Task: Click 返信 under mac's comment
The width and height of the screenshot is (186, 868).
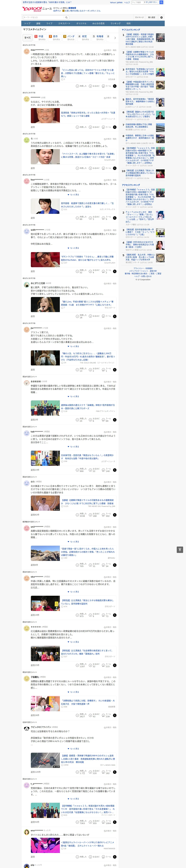Action: 33,86
